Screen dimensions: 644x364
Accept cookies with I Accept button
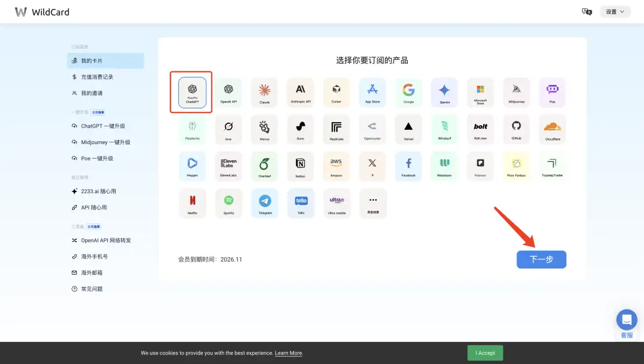(x=485, y=353)
